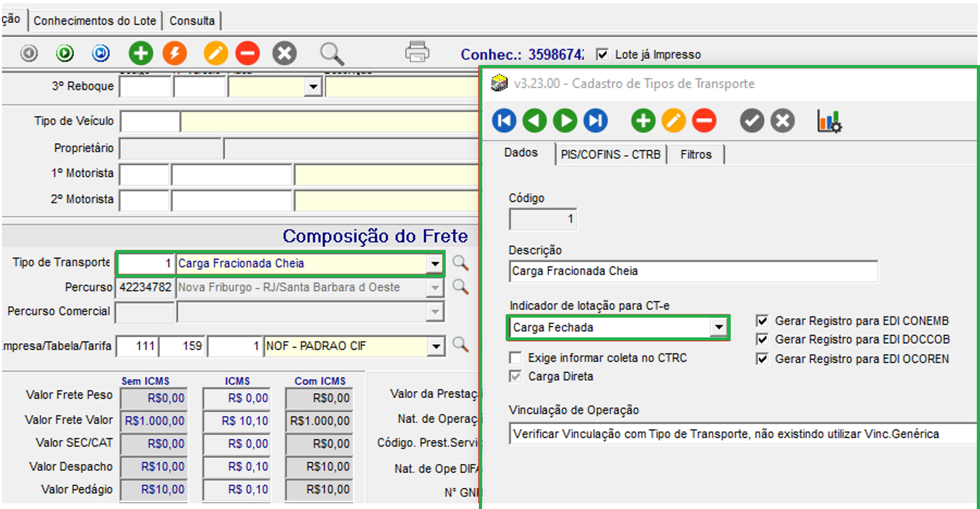Toggle the Carga Direta checkbox
Screen dimensions: 980x509
515,376
